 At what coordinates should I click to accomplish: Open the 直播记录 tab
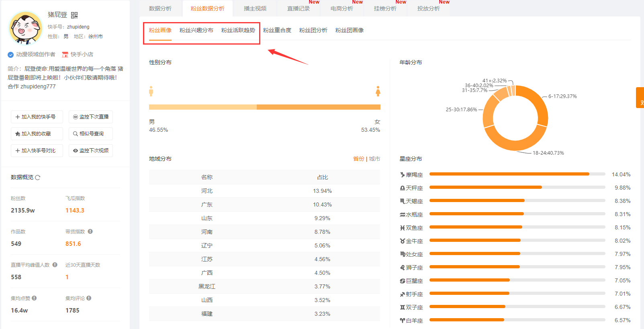(298, 8)
